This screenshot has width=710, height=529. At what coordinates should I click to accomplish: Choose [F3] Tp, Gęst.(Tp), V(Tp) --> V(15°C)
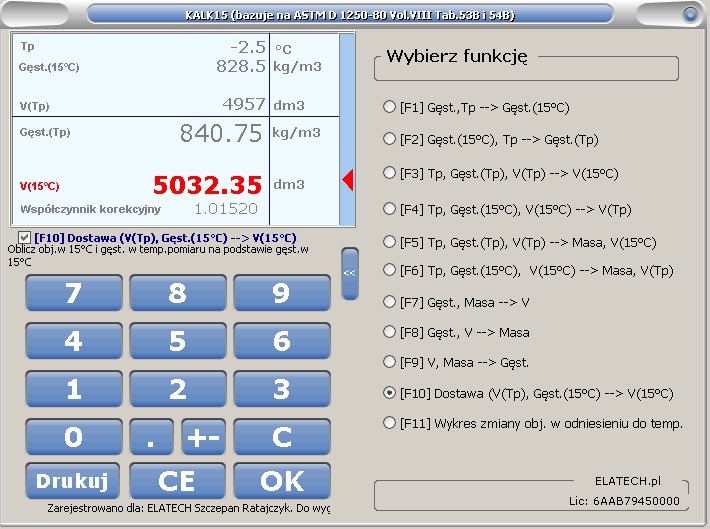(x=500, y=173)
